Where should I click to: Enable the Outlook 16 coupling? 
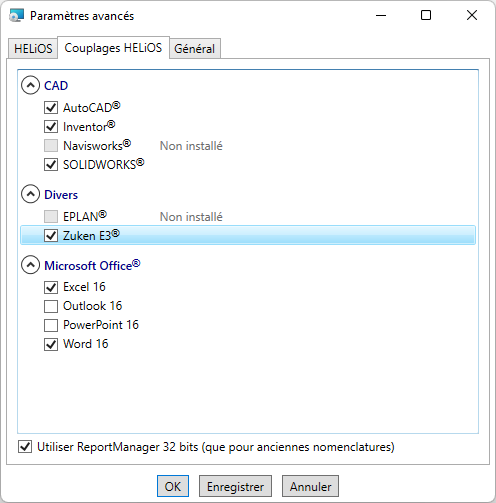click(51, 306)
